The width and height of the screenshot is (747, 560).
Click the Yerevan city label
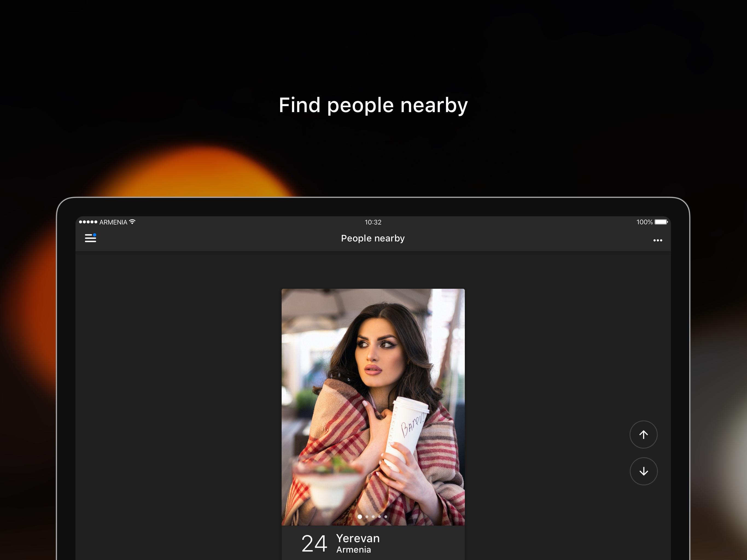point(358,538)
